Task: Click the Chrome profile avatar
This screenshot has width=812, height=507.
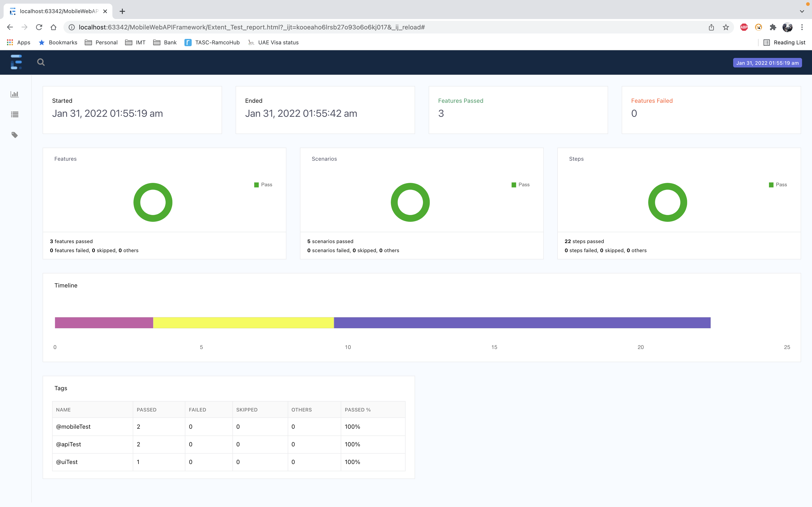Action: (x=788, y=27)
